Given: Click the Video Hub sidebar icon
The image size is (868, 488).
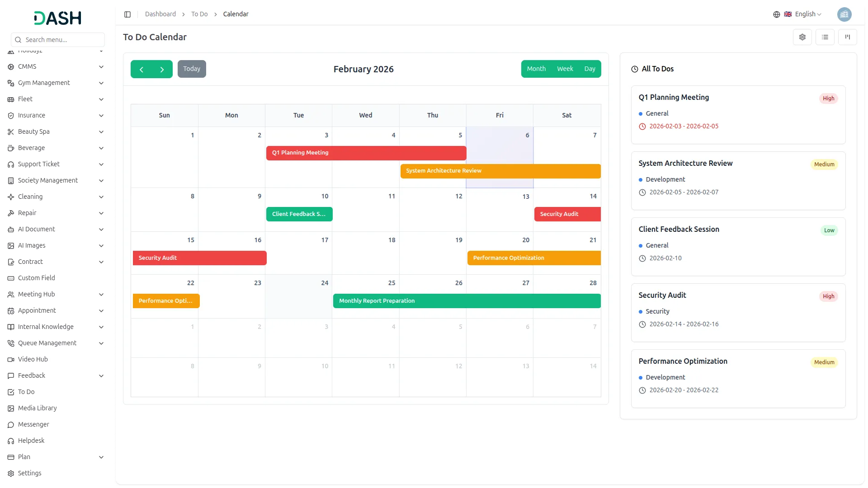Looking at the screenshot, I should click(x=11, y=360).
